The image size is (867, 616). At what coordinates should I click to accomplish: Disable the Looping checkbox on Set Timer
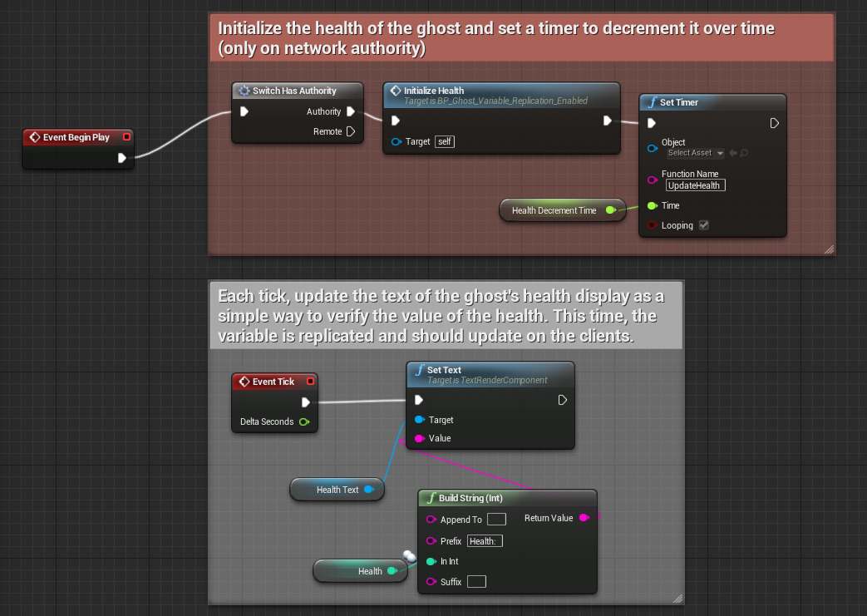pyautogui.click(x=703, y=224)
